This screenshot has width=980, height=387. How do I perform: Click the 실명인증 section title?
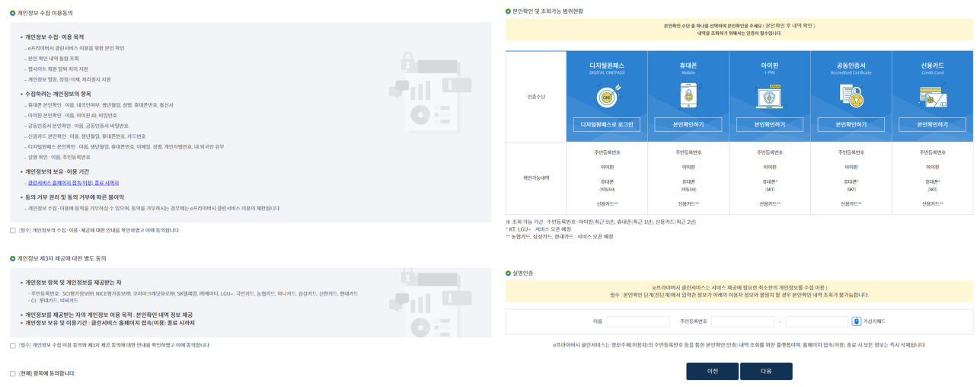coord(523,273)
